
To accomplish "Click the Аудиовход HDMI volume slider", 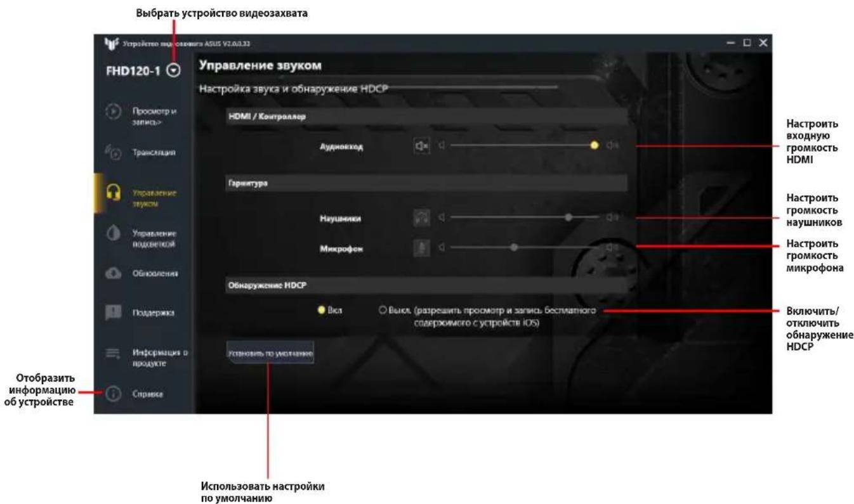I will tap(525, 145).
